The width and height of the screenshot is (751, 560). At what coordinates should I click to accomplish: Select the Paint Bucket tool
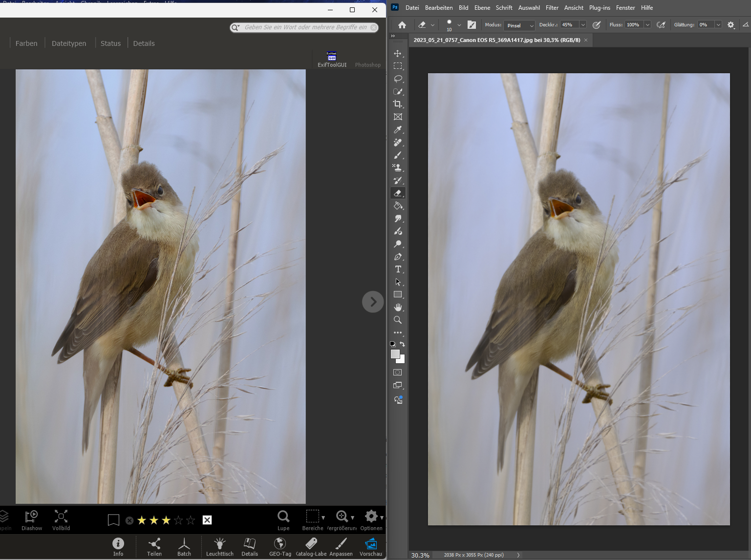click(398, 206)
